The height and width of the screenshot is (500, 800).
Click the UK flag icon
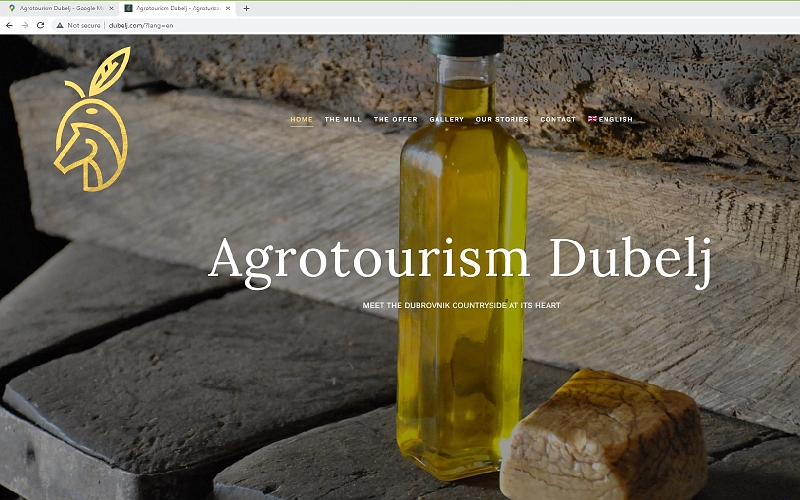pyautogui.click(x=592, y=119)
